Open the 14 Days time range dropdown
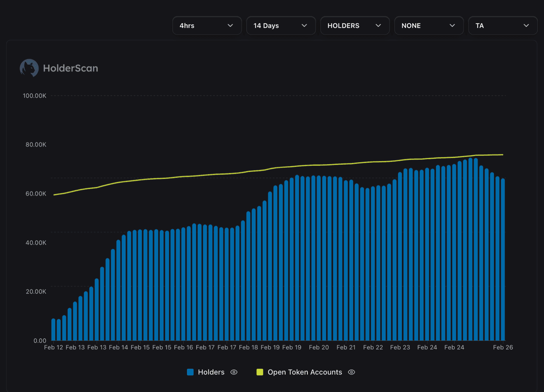The image size is (544, 392). (281, 25)
